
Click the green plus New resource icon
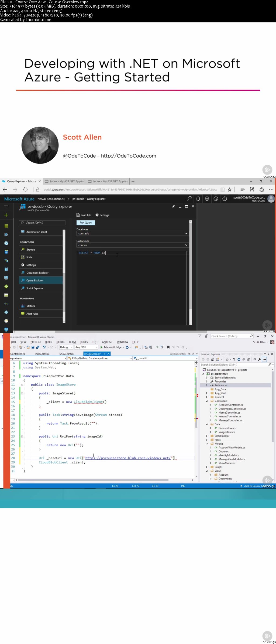coord(6,215)
